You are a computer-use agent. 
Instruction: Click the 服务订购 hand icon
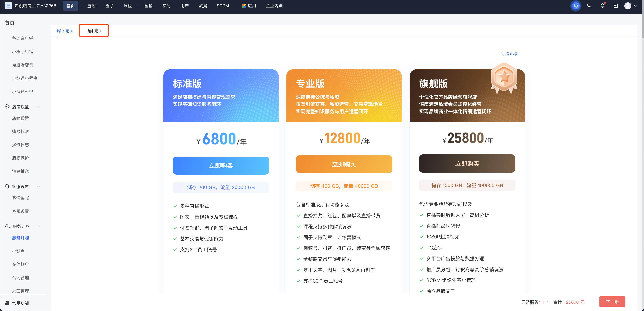coord(8,226)
